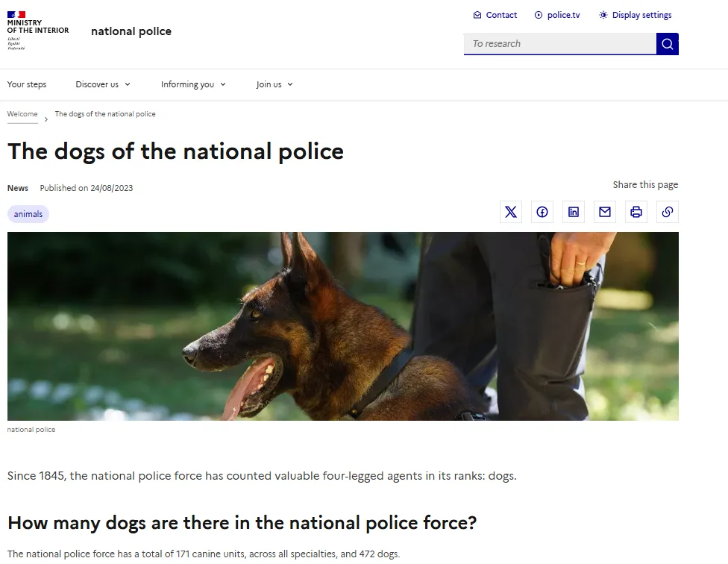Click the 'News' label
The image size is (728, 564).
click(x=18, y=188)
